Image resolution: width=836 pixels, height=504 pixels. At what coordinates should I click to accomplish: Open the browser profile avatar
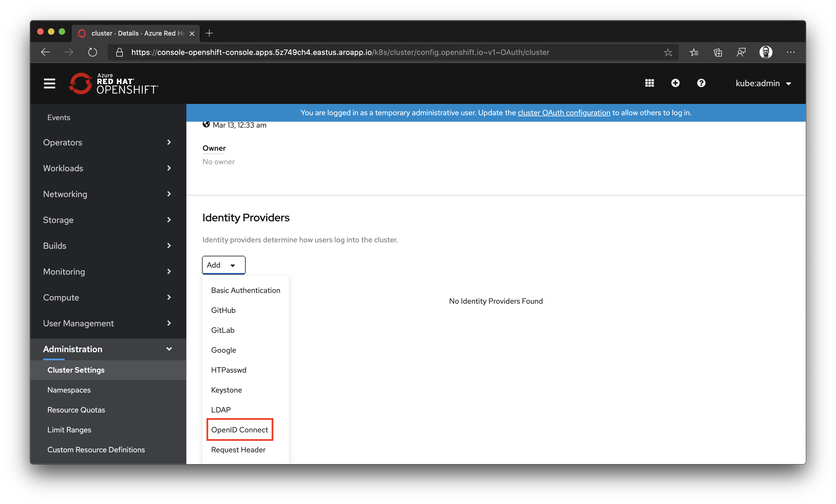(766, 52)
